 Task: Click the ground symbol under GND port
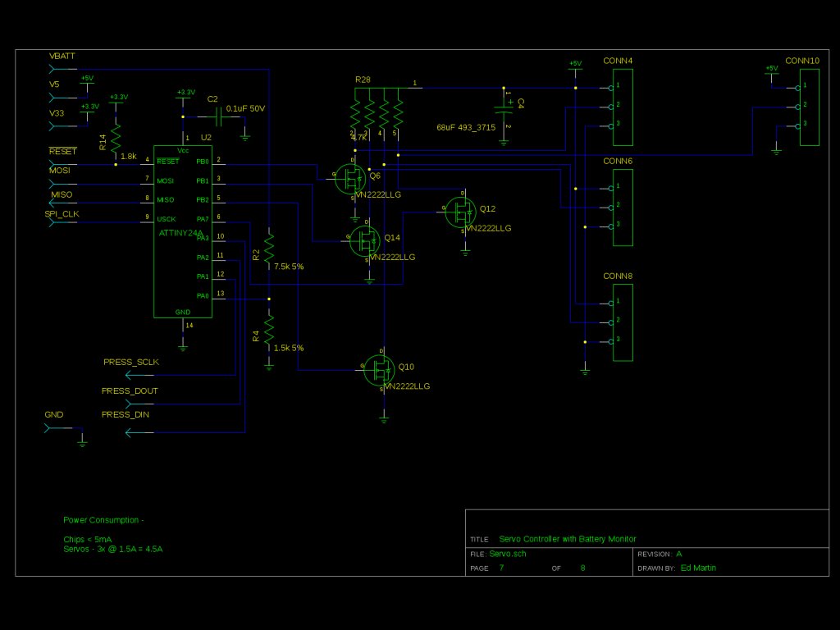click(82, 442)
